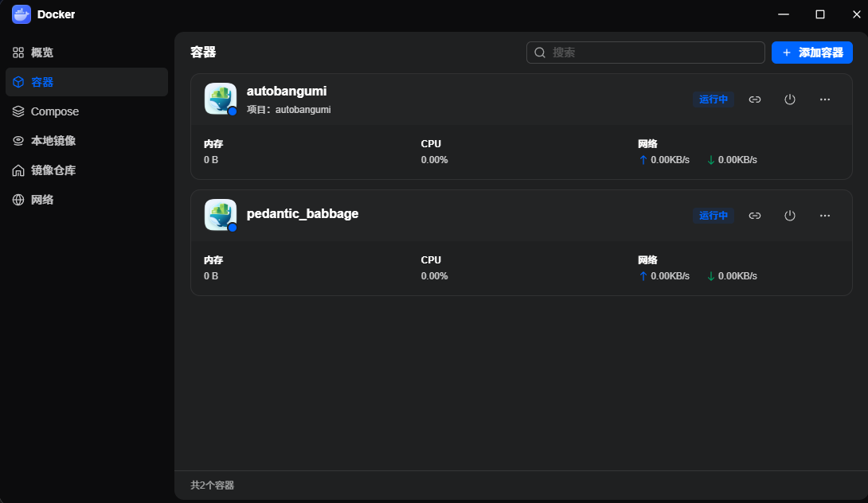Click autobangumi 内存 0 B value
The height and width of the screenshot is (503, 868).
click(211, 160)
